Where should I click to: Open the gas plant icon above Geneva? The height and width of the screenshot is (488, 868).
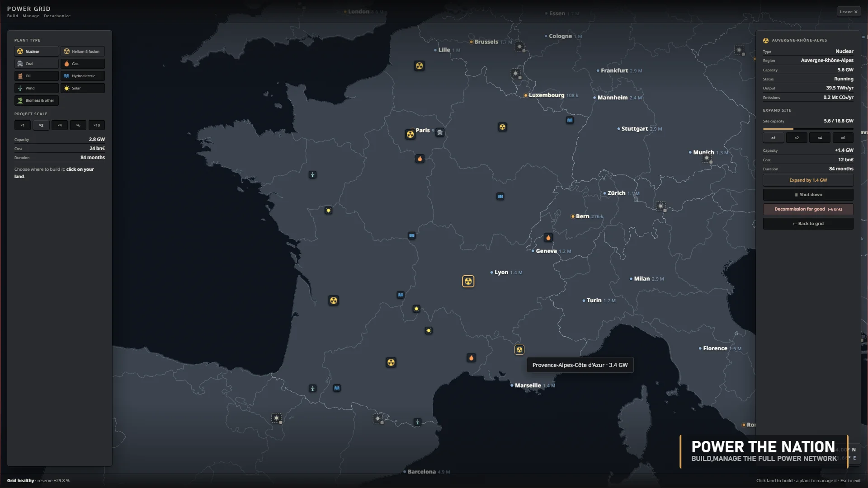548,238
